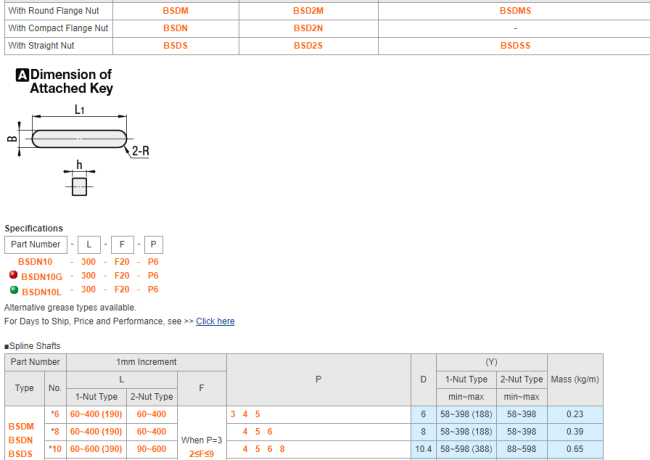Click the black 'A' icon in key heading
Viewport: 650px width, 460px height.
point(22,75)
